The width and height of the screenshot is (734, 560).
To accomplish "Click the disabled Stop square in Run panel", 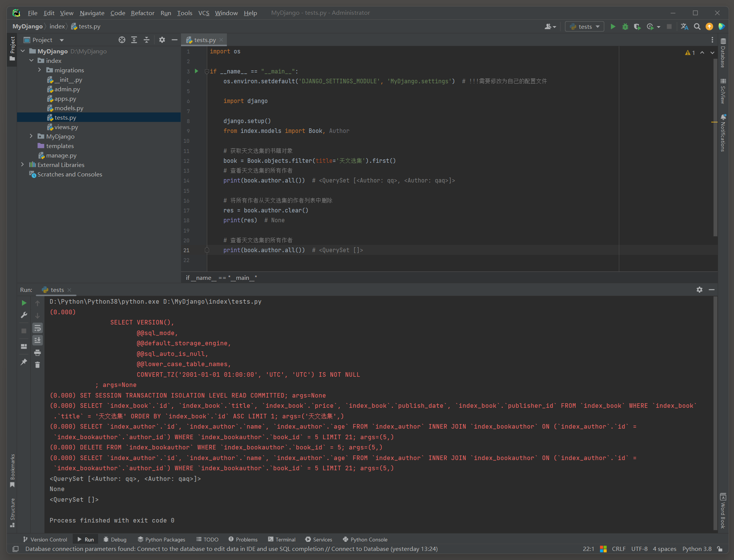I will click(x=24, y=331).
